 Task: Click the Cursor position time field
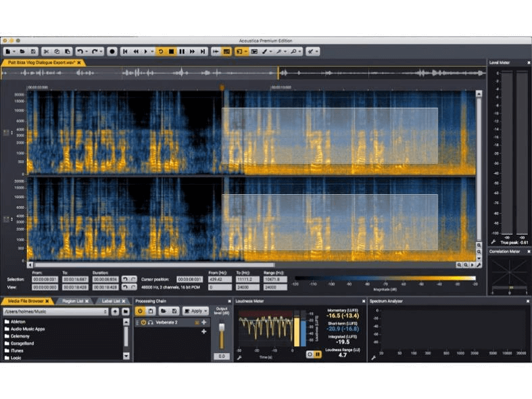tap(190, 279)
